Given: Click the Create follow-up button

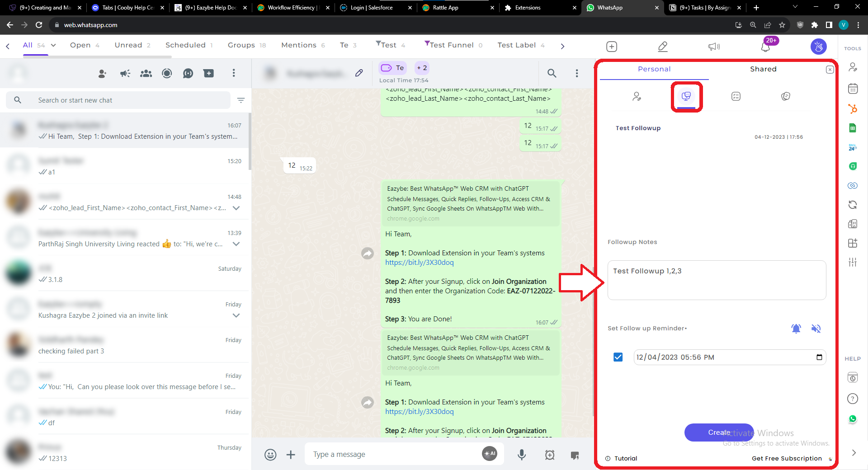Looking at the screenshot, I should coord(719,432).
